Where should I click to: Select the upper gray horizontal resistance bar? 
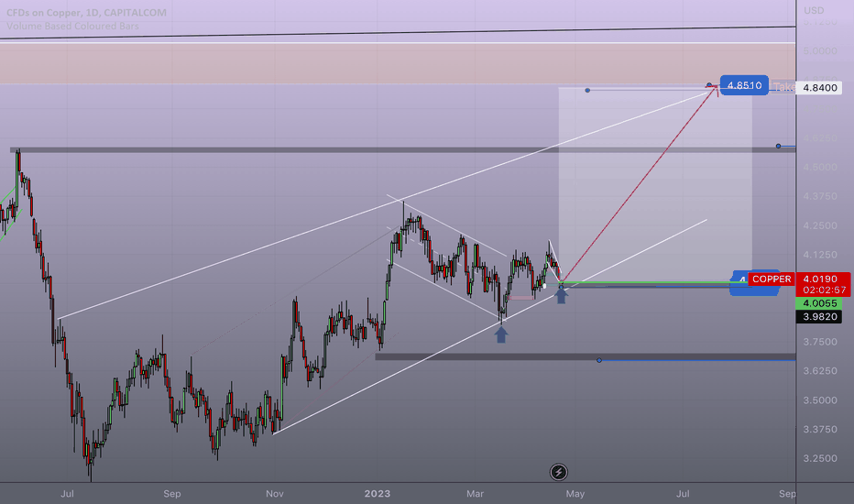pos(402,149)
